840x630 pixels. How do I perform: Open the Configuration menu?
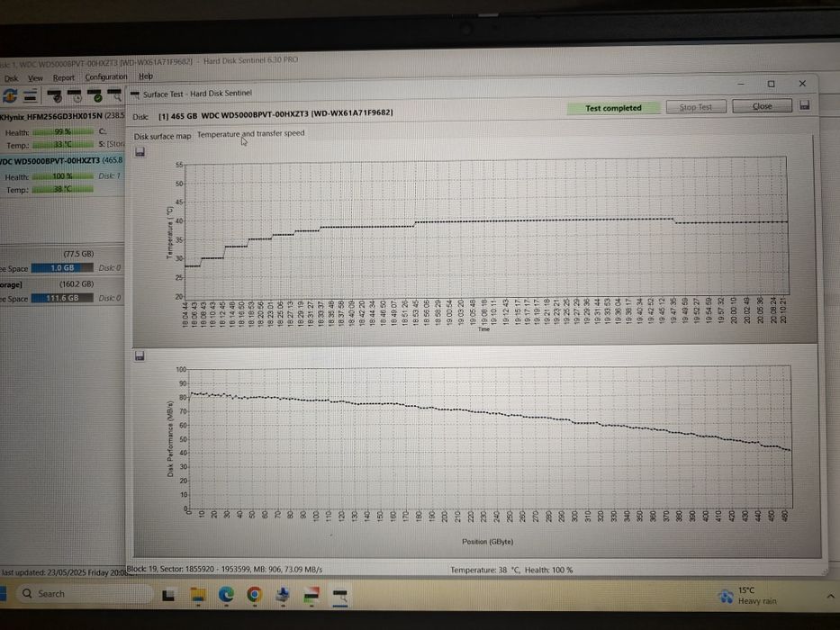(106, 76)
